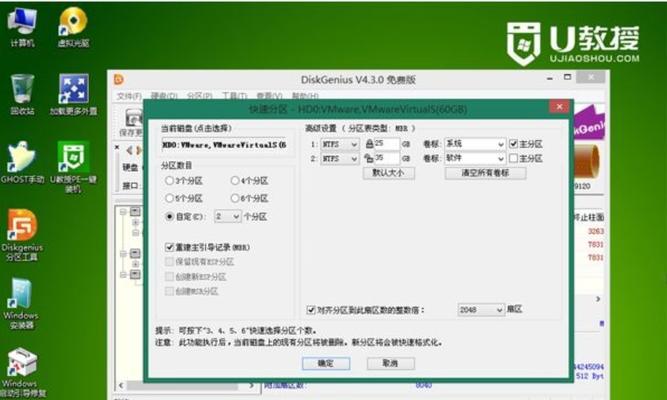This screenshot has height=400, width=667.
Task: Click the orange forward arrow in DiskGenius
Action: [x=140, y=150]
